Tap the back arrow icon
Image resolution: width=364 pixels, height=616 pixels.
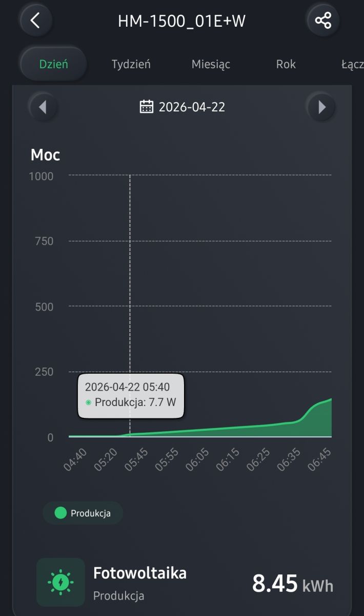35,21
